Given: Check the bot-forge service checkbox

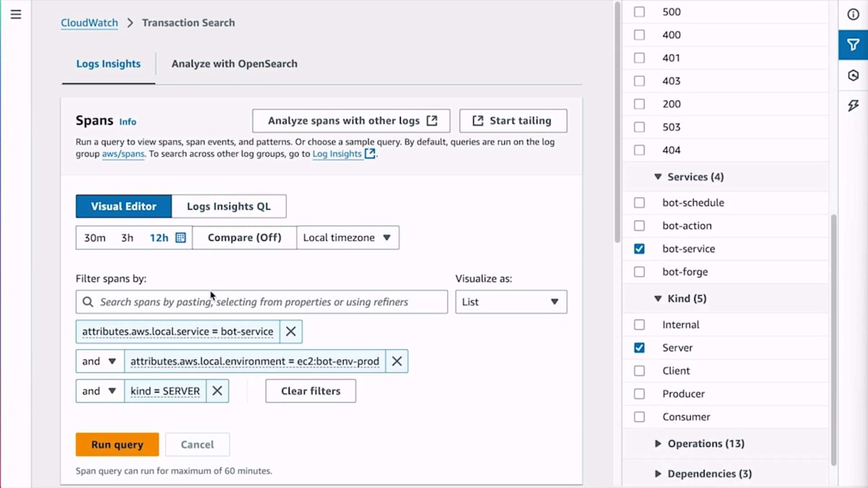Looking at the screenshot, I should tap(639, 273).
